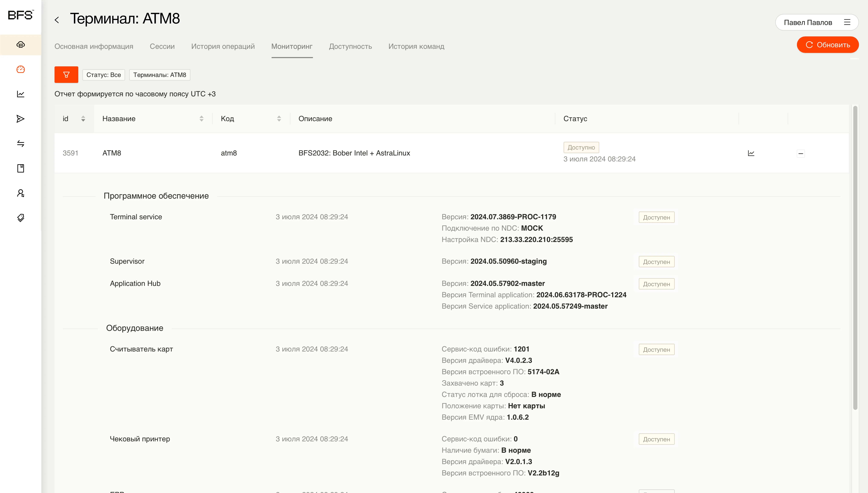
Task: Click Подключение по NDC: MOCK value
Action: pos(532,228)
